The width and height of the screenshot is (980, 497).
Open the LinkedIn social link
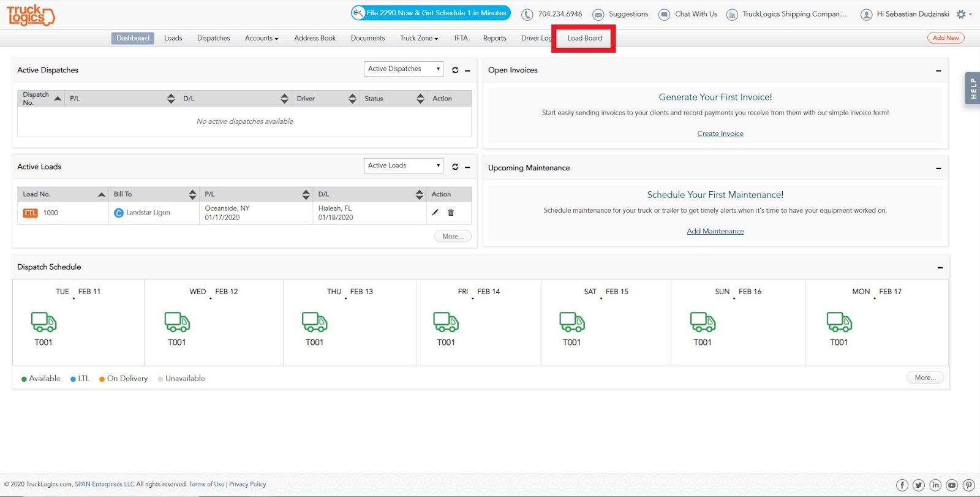coord(935,485)
